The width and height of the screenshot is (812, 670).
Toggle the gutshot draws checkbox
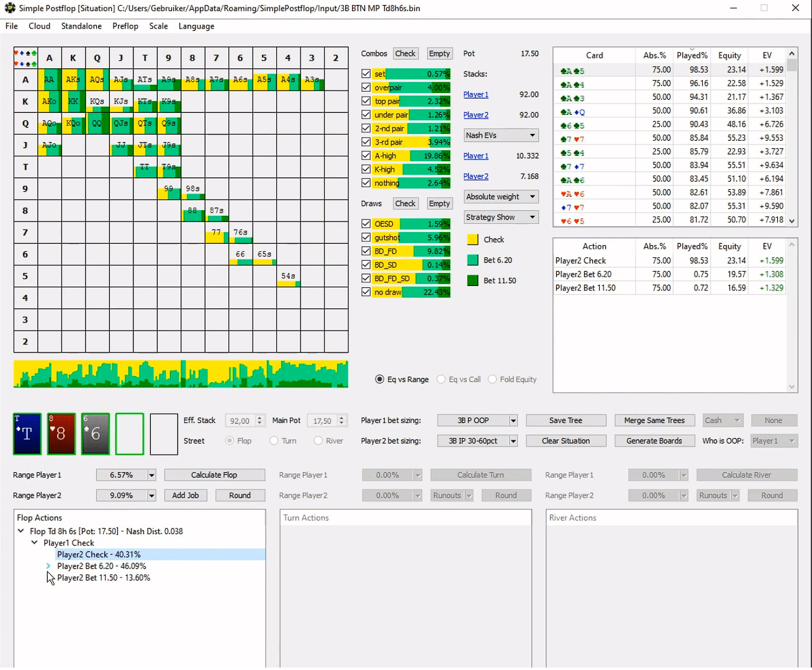point(366,238)
